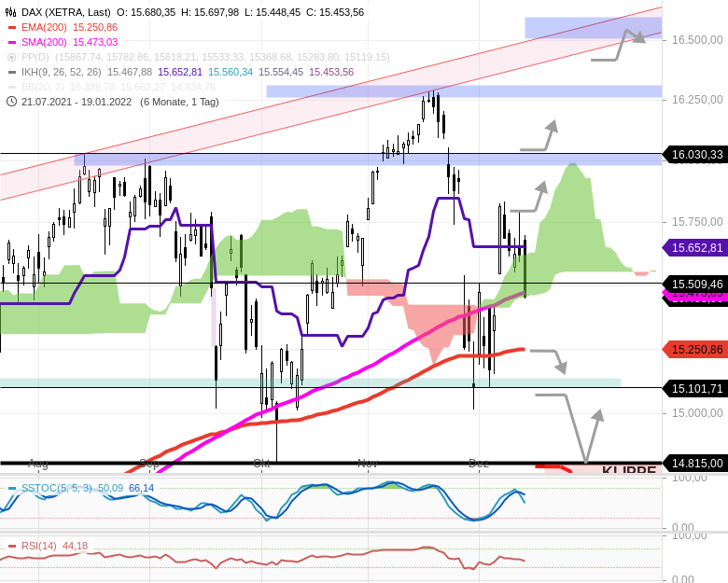
Task: Click the Okt month label on time axis
Action: click(x=261, y=464)
